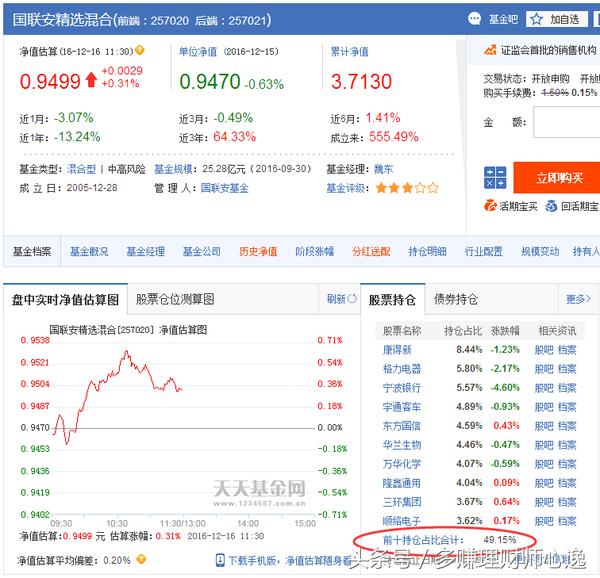
Task: Click 康得新 holding ratio 8.44%
Action: [469, 350]
